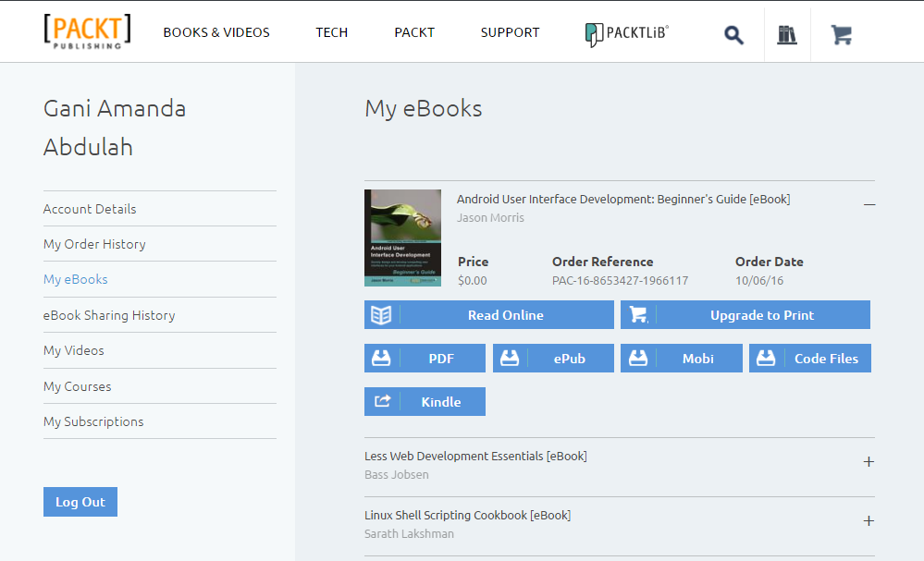Viewport: 924px width, 561px height.
Task: Click the Packt Publishing logo
Action: click(87, 31)
